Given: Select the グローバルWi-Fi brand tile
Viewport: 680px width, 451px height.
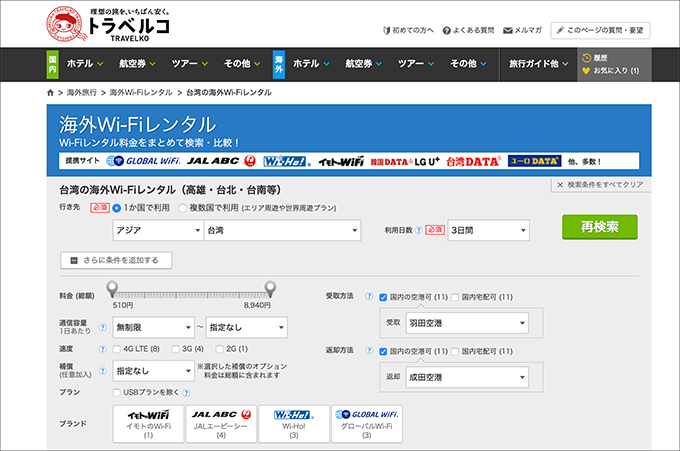Looking at the screenshot, I should [366, 423].
